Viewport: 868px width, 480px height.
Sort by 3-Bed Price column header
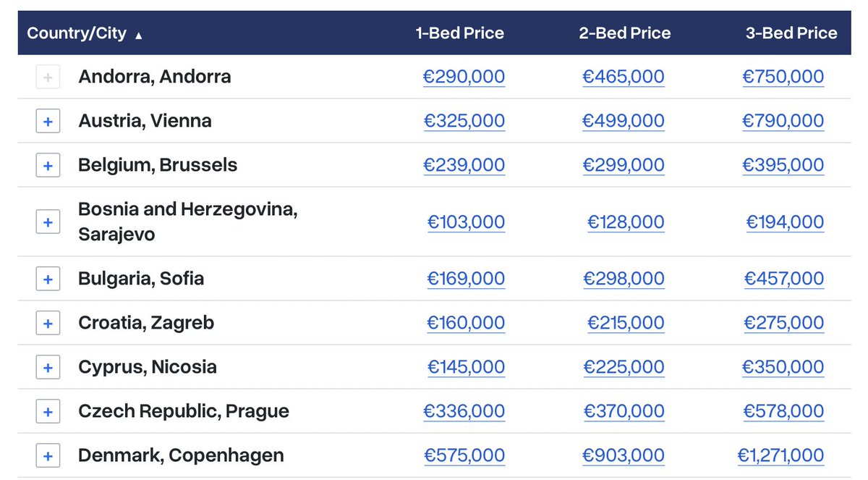pos(791,33)
